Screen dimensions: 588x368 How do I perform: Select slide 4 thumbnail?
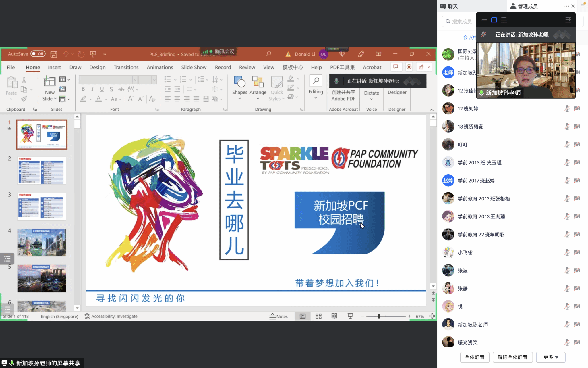pos(42,242)
